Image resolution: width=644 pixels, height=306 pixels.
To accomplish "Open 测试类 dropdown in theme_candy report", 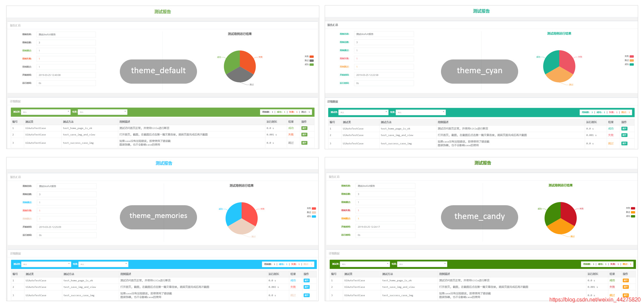I will point(365,264).
